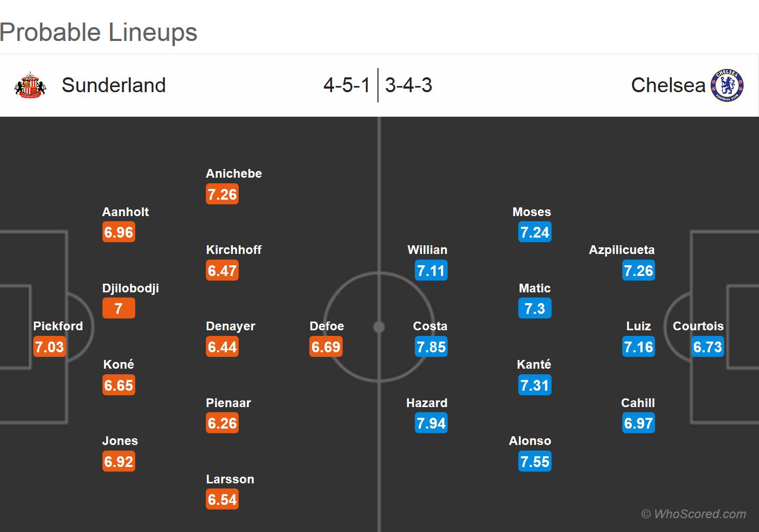Screen dimensions: 759x532
Task: Click the Kirchhoff player name
Action: 234,250
